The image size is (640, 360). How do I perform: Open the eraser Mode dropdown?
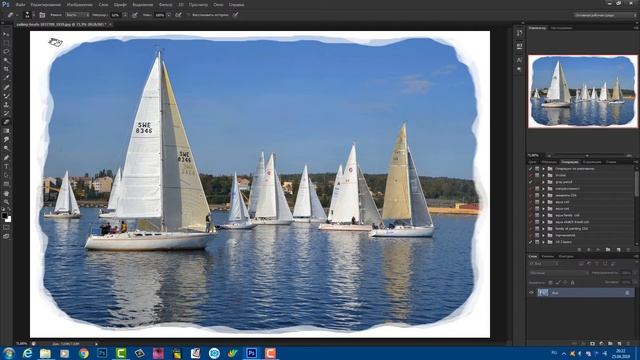click(77, 15)
